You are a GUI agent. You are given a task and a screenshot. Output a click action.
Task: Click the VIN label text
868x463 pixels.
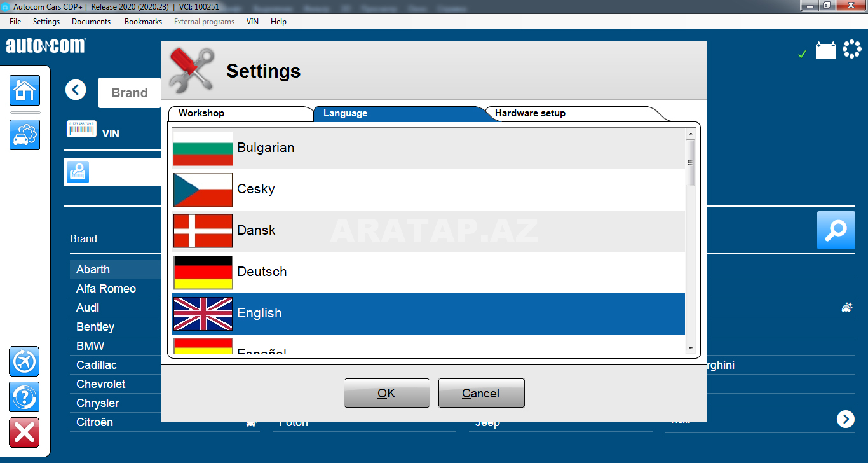click(x=111, y=134)
